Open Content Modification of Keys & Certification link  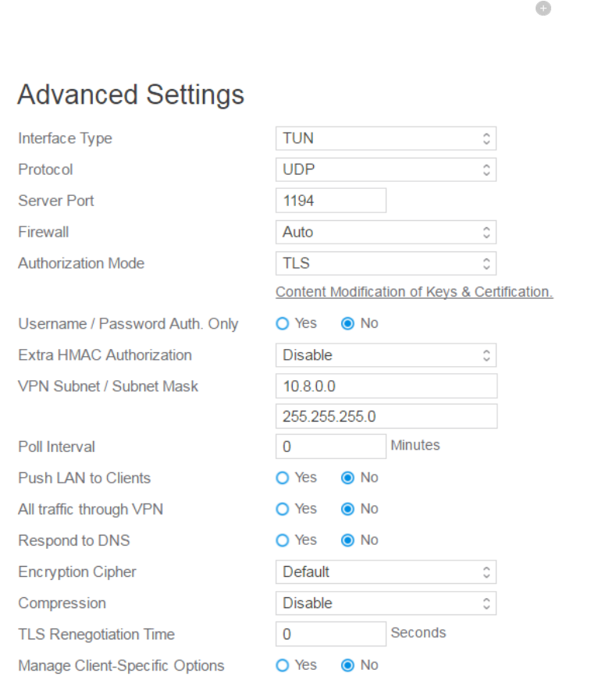[x=414, y=292]
